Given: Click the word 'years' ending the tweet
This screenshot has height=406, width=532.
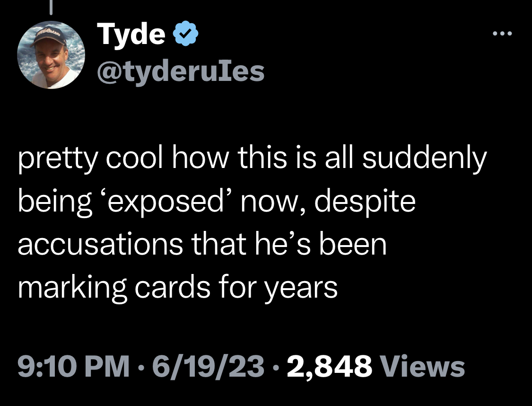Looking at the screenshot, I should tap(301, 290).
